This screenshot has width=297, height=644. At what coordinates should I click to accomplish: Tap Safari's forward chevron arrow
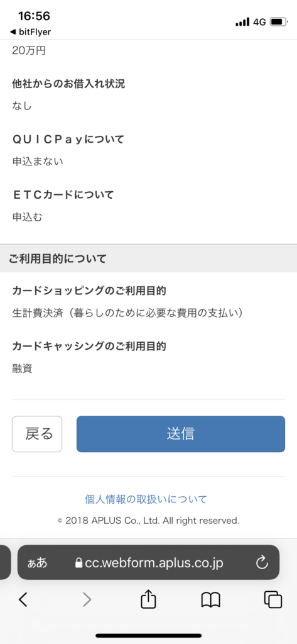[x=87, y=600]
